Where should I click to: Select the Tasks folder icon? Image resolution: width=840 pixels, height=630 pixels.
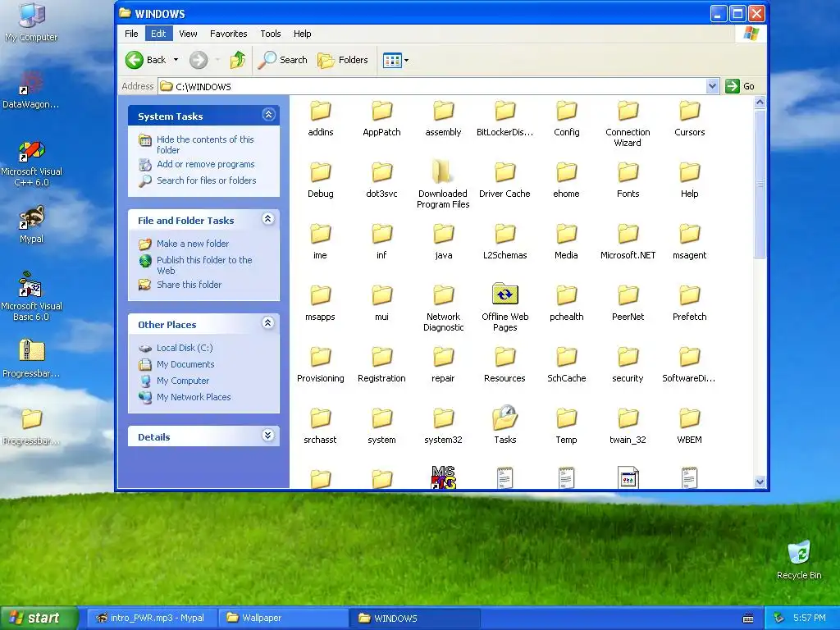pyautogui.click(x=504, y=418)
